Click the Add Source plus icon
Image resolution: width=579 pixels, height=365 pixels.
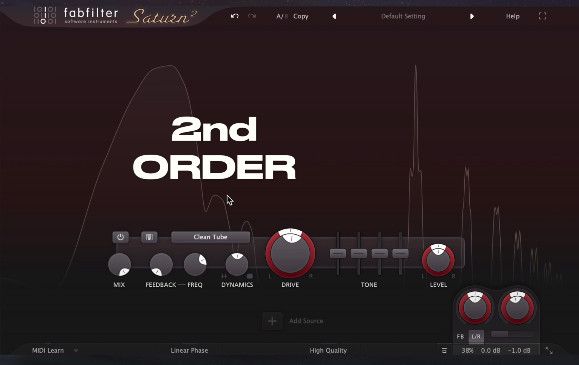[x=272, y=321]
